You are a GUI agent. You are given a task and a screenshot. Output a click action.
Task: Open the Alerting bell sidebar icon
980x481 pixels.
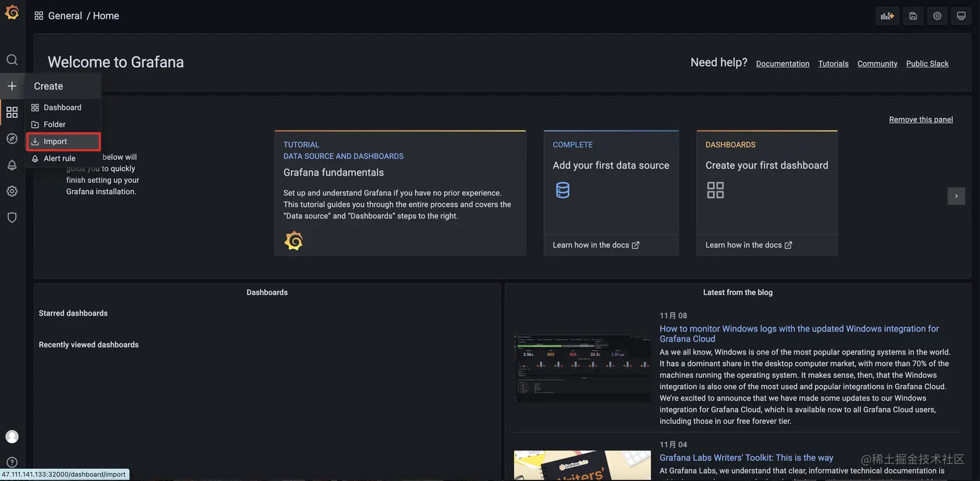[12, 165]
